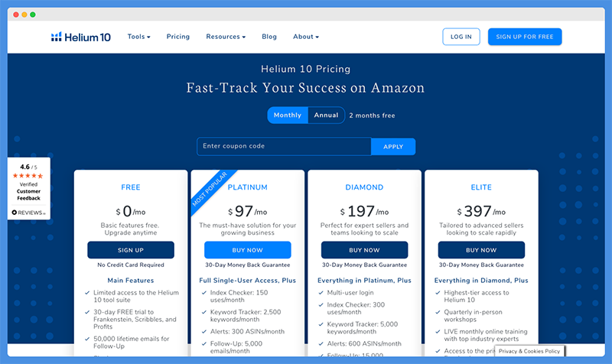Expand the About dropdown menu
This screenshot has height=364, width=612.
[x=306, y=37]
